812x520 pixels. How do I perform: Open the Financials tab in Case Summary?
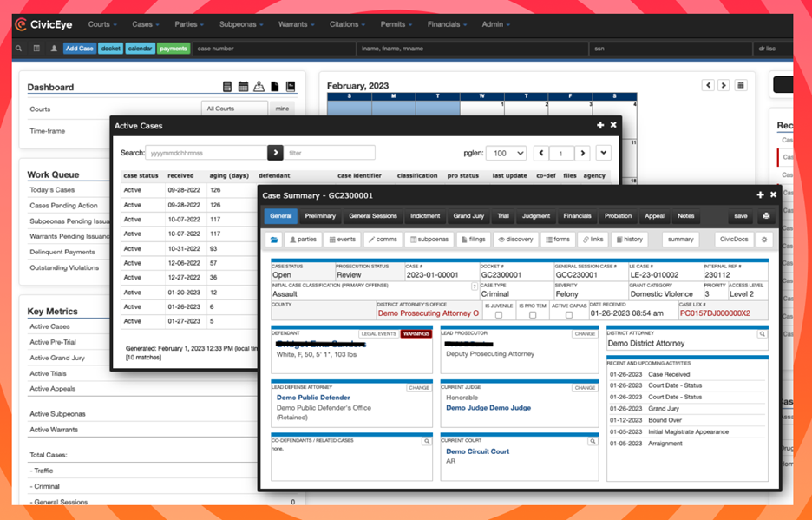pos(577,216)
